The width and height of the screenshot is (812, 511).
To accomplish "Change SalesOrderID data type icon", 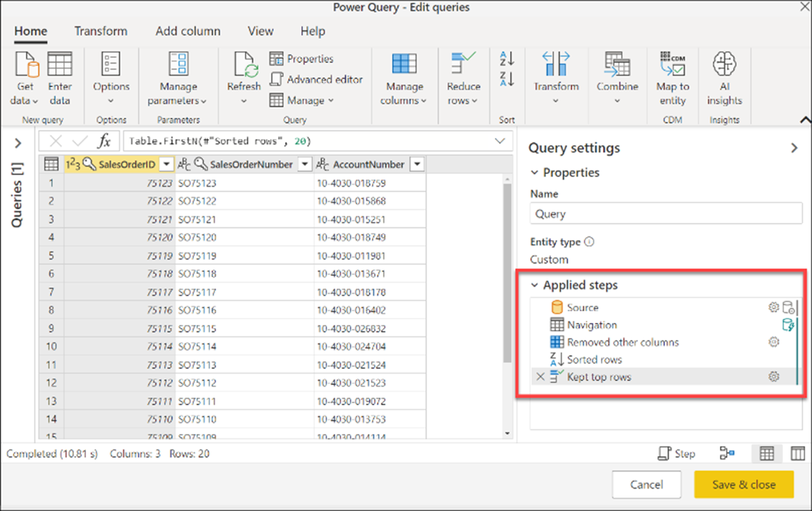I will [73, 165].
